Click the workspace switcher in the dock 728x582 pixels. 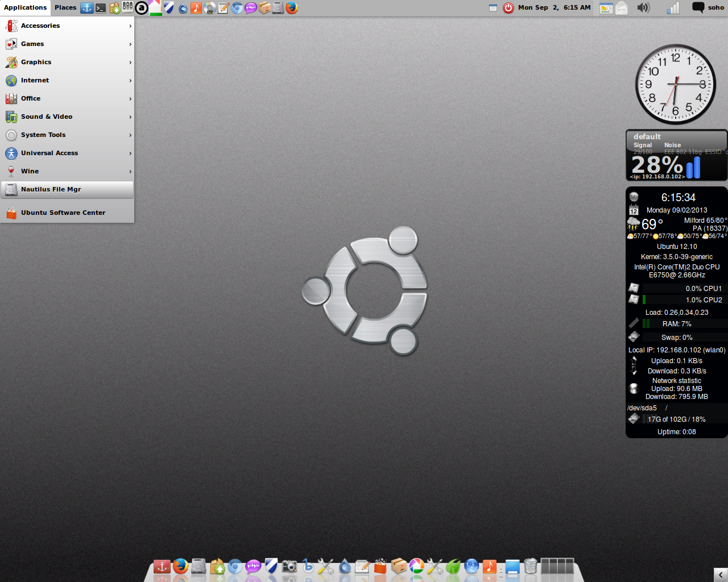[x=557, y=566]
